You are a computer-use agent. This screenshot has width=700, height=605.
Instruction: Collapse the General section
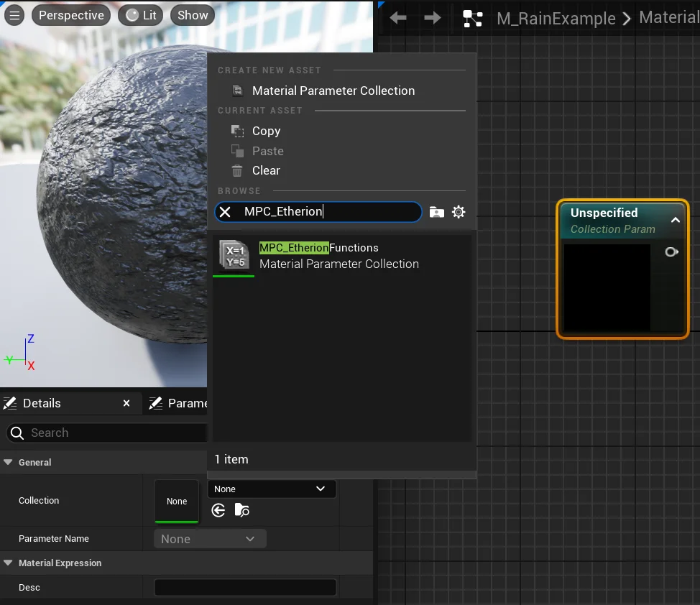tap(9, 462)
